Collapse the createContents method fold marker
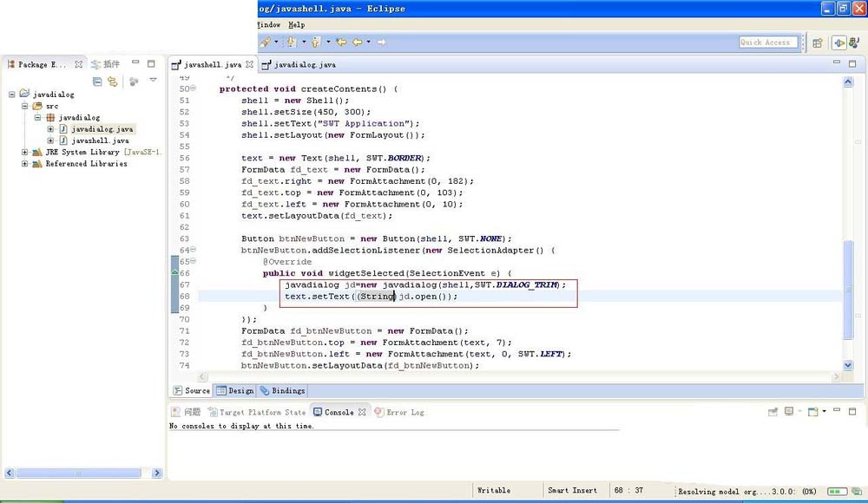 click(x=193, y=88)
